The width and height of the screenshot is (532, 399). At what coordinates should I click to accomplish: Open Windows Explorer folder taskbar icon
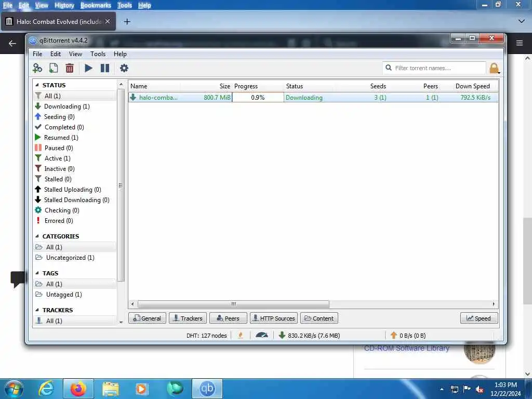click(111, 389)
